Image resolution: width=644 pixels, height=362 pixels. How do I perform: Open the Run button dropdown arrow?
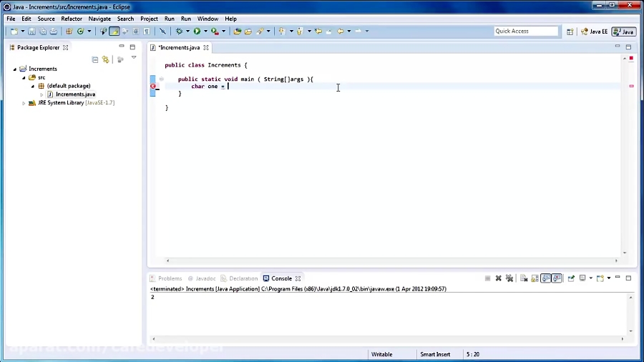205,31
